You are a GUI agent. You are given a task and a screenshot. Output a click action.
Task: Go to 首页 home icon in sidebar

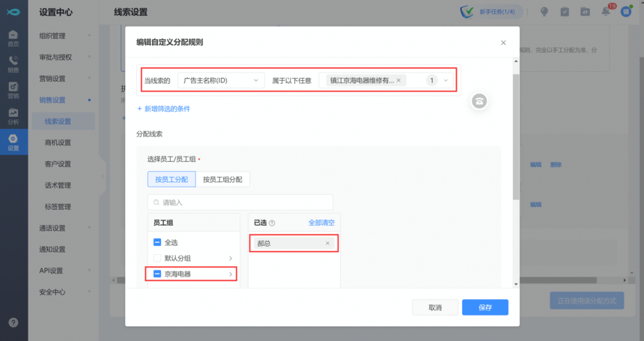13,38
